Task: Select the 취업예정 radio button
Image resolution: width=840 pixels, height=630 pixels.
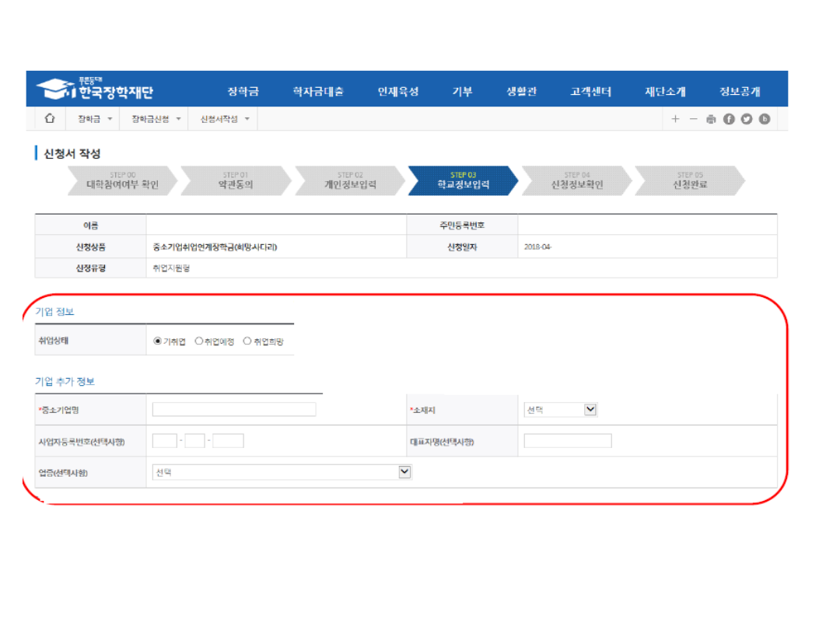Action: pos(199,341)
